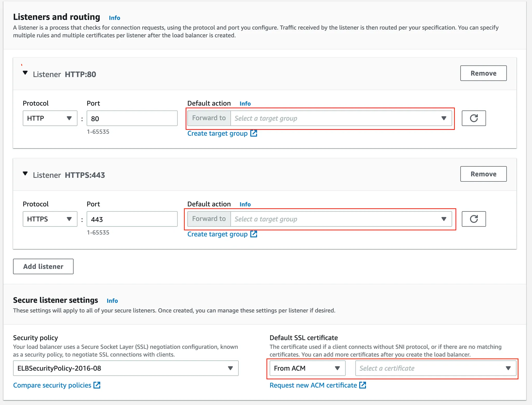
Task: Open the From ACM certificate source dropdown
Action: point(307,368)
